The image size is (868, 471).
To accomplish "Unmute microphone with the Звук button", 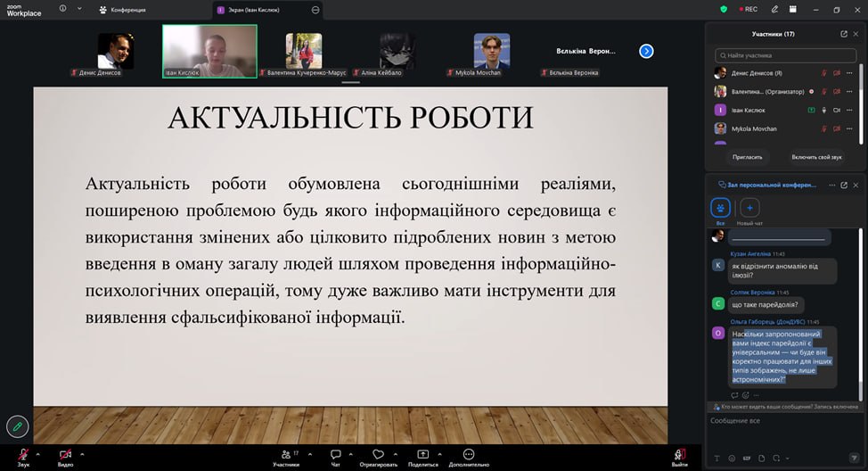I will coord(23,455).
